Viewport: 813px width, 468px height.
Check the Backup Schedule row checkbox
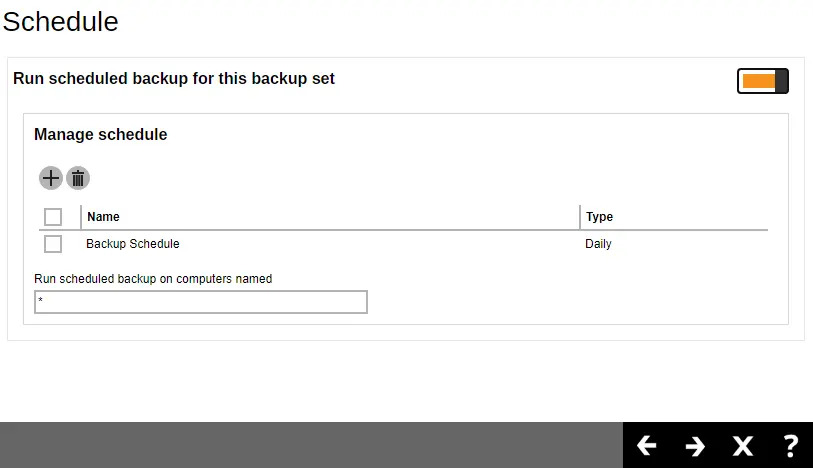[x=53, y=244]
